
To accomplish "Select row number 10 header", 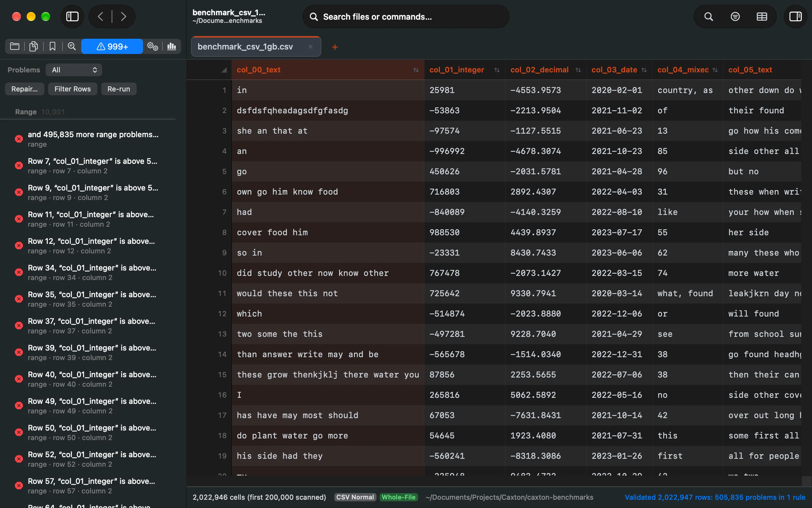I will click(222, 273).
